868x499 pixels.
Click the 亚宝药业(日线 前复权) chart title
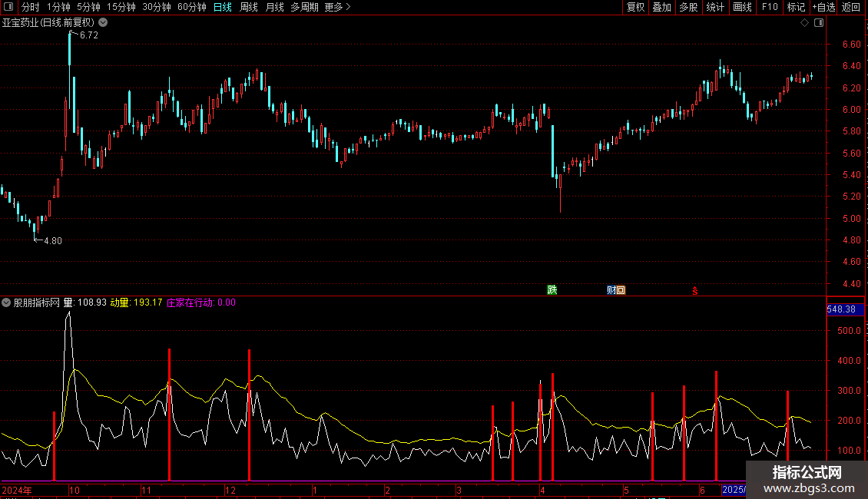(x=48, y=23)
